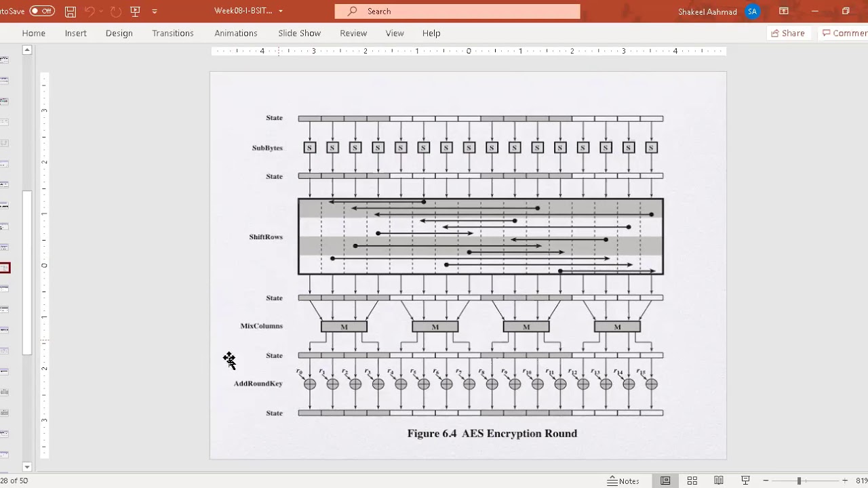The image size is (868, 488).
Task: Switch to Reading View
Action: pos(719,481)
